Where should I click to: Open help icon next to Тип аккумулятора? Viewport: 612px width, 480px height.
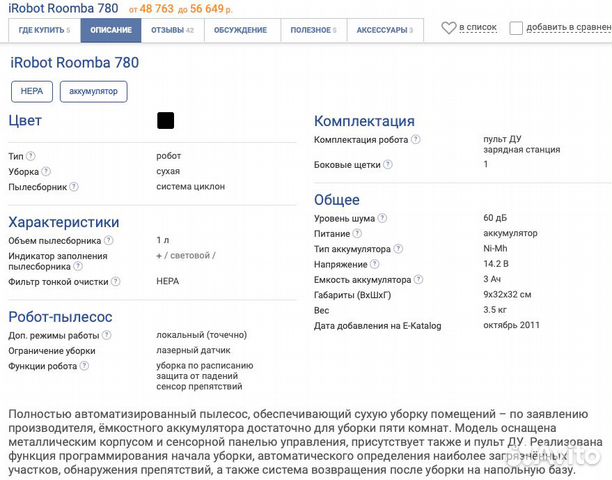coord(398,248)
